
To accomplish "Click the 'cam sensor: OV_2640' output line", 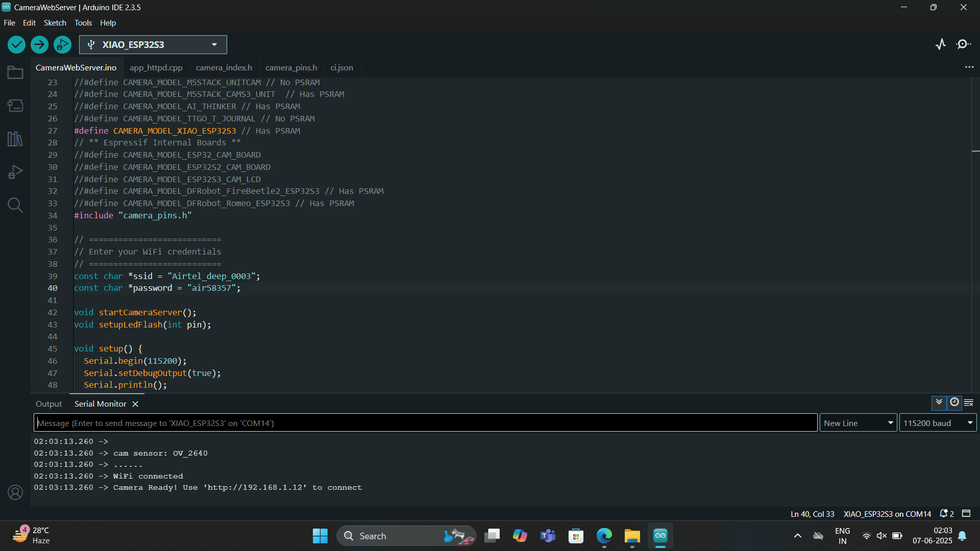I will click(x=120, y=454).
